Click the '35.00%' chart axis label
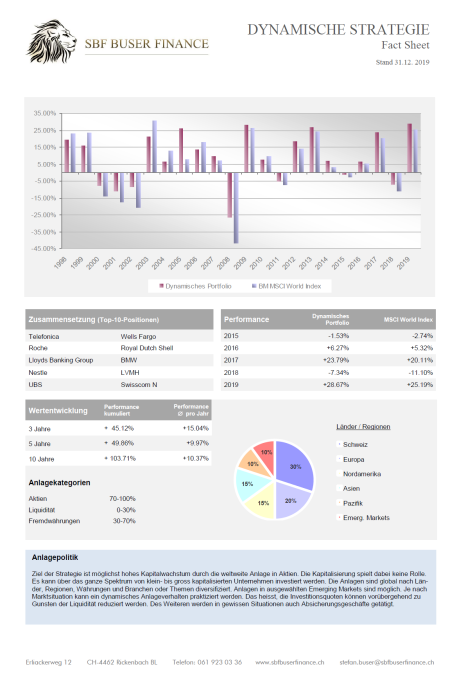Screen dimensions: 466x686 45,113
